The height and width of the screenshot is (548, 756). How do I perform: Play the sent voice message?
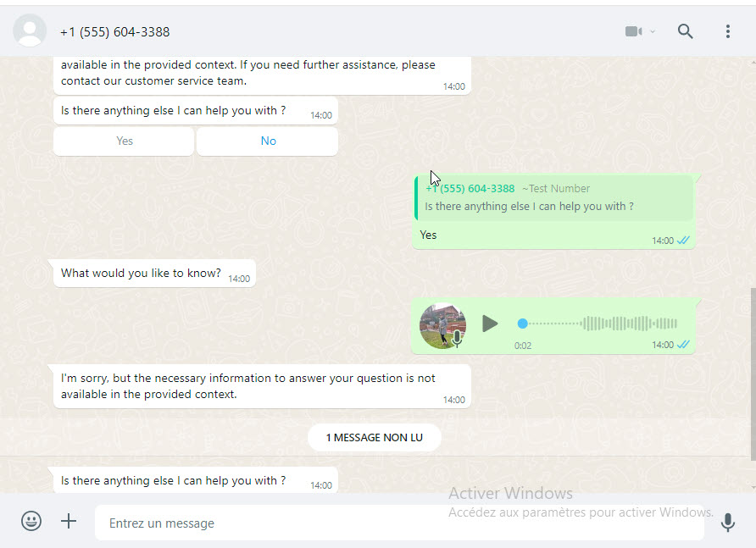490,324
